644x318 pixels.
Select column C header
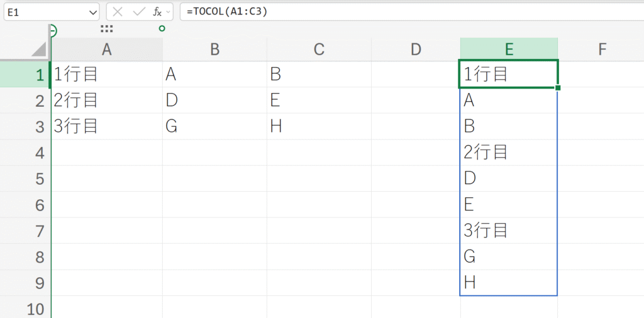(x=319, y=50)
